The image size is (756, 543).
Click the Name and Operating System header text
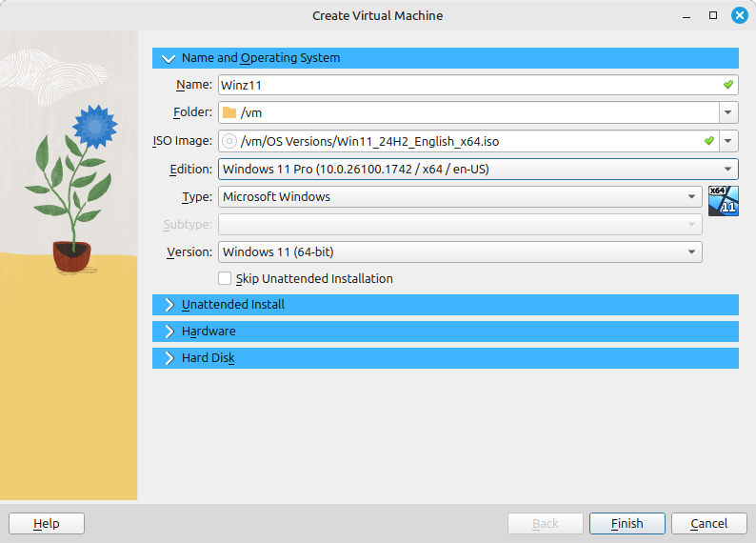point(261,58)
